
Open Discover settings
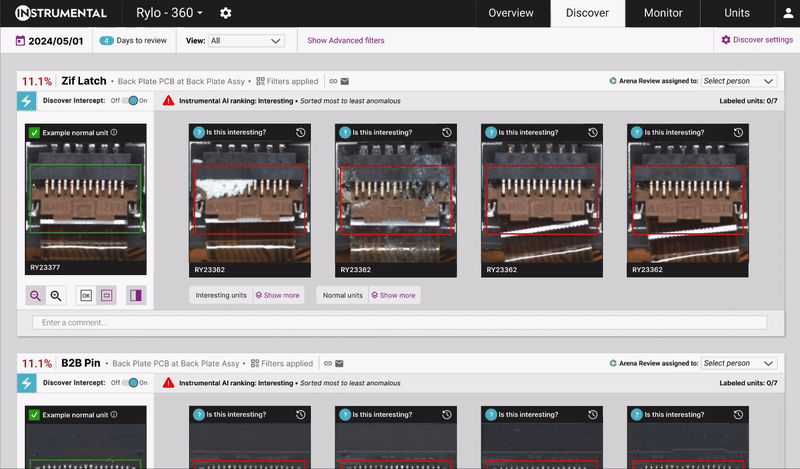click(x=757, y=40)
